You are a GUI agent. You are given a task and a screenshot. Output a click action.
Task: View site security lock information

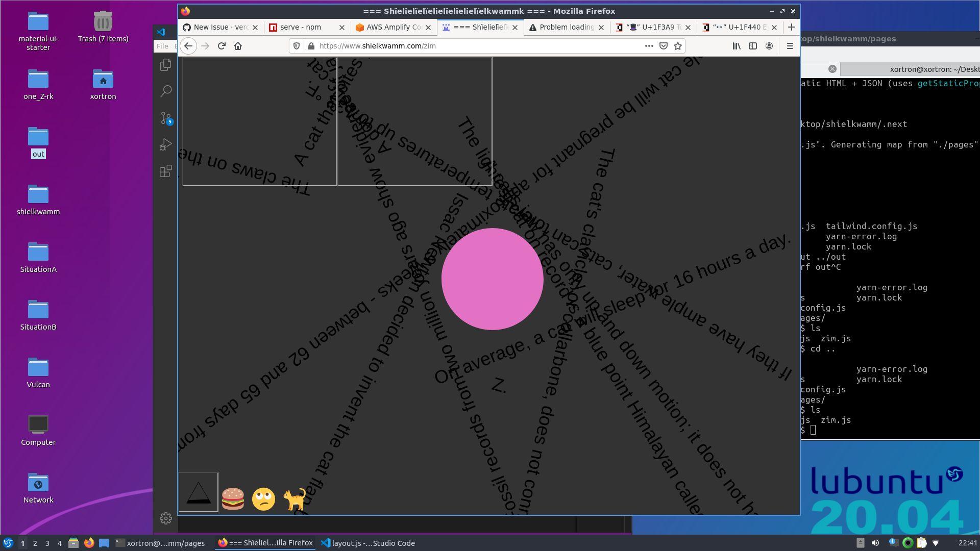(x=311, y=46)
